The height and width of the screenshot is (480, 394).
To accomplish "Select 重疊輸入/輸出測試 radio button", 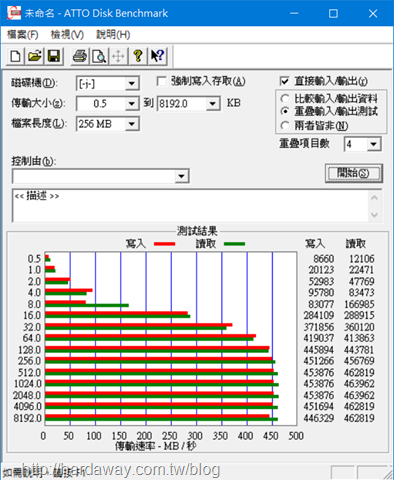I will click(x=285, y=111).
